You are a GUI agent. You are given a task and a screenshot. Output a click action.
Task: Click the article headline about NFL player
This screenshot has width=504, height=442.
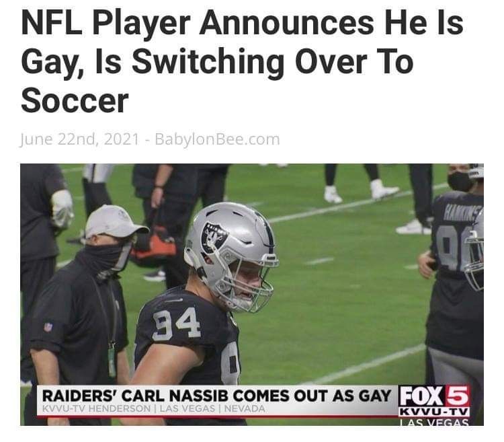pyautogui.click(x=242, y=61)
